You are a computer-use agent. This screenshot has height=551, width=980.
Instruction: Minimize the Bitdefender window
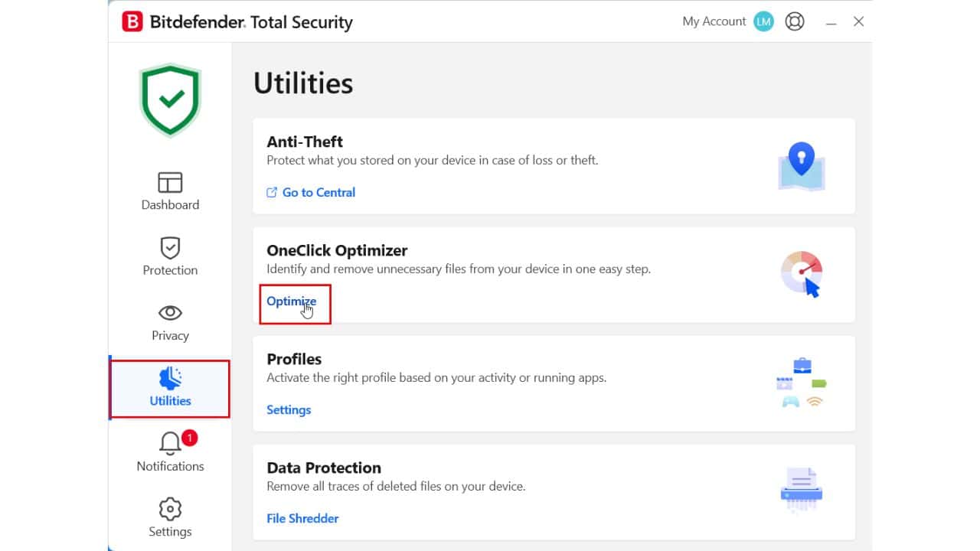coord(831,22)
